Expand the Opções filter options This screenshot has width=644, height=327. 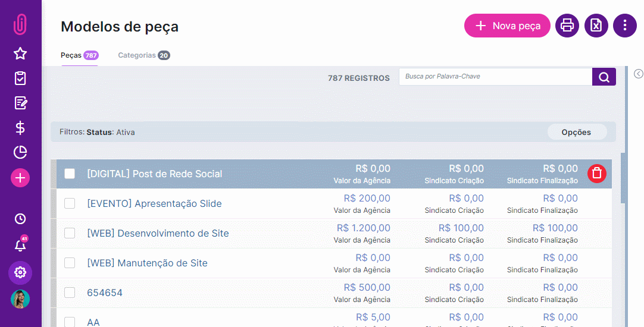(x=577, y=132)
